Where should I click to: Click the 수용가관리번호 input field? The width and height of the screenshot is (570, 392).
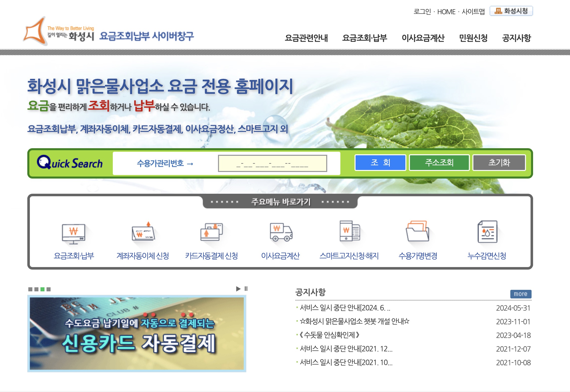point(272,163)
